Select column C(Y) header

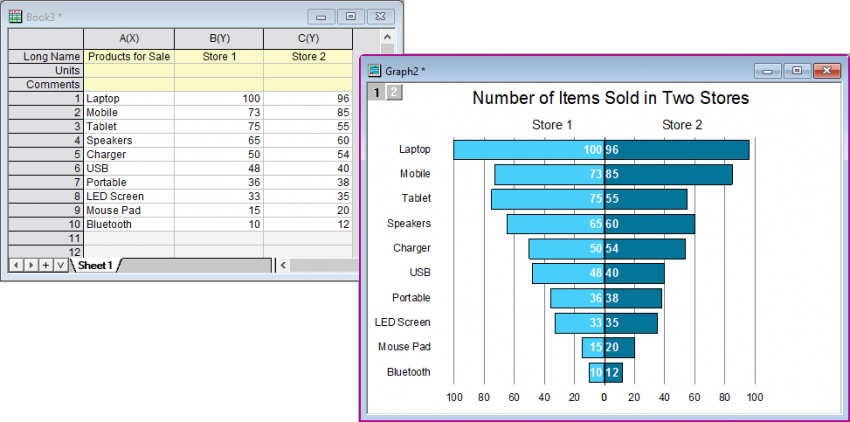point(308,39)
